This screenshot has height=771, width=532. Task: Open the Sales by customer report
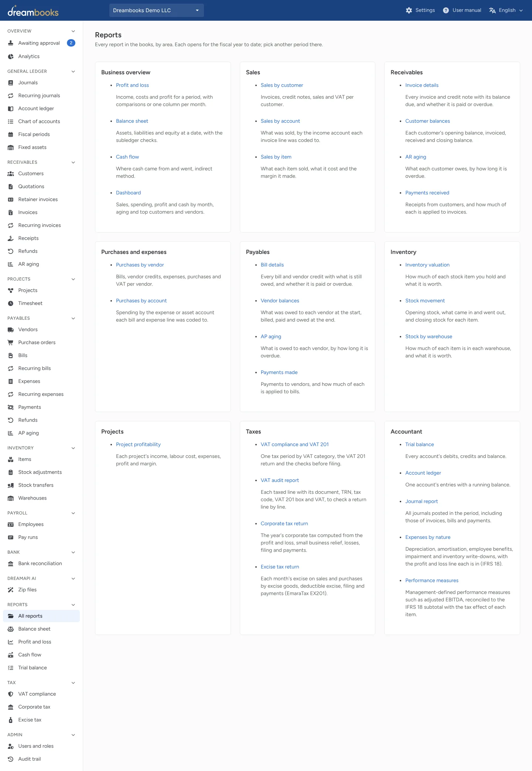click(282, 85)
